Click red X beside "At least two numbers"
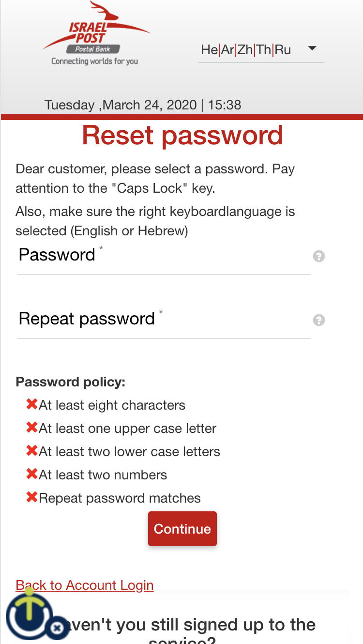The height and width of the screenshot is (644, 363). [x=32, y=474]
